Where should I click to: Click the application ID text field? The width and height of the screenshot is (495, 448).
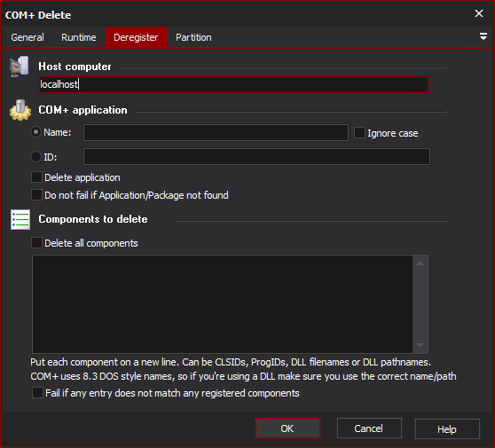256,157
